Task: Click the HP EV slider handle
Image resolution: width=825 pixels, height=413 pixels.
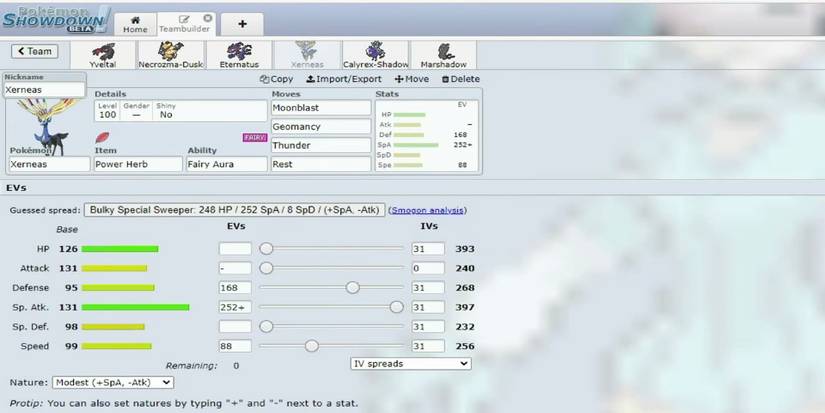Action: [266, 248]
